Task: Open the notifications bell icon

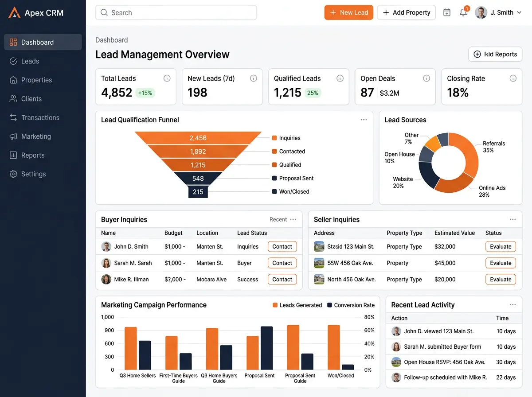Action: tap(463, 13)
